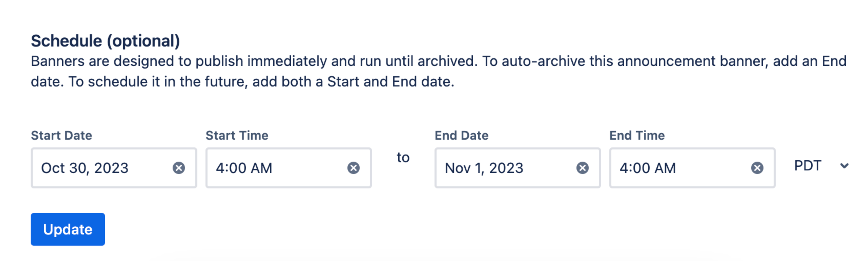
Task: Click the PDT timezone label
Action: 808,166
